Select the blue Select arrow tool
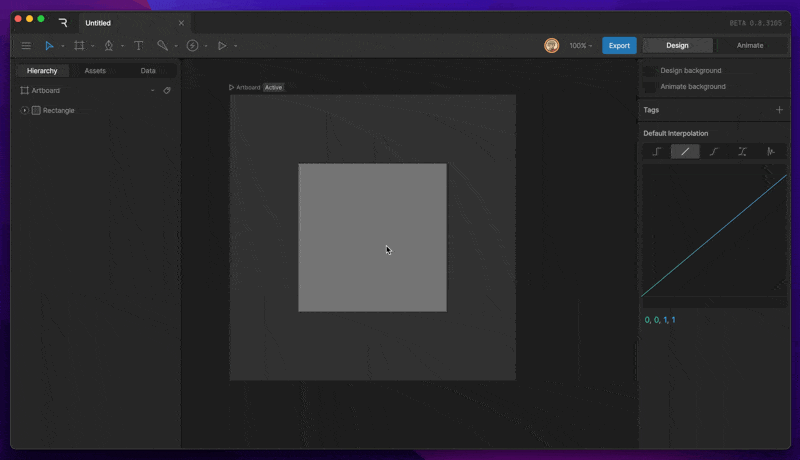800x460 pixels. click(49, 46)
